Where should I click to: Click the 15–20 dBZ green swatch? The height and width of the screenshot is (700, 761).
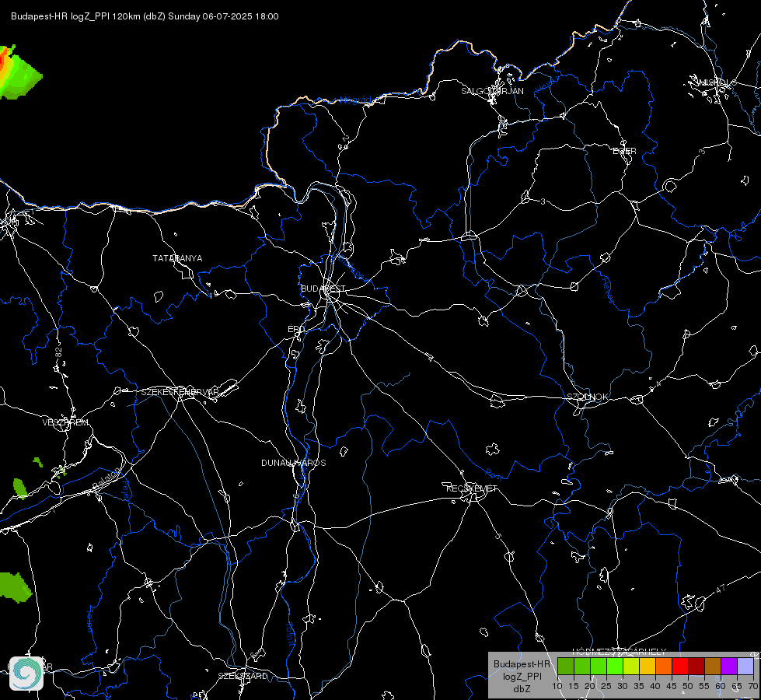click(582, 666)
